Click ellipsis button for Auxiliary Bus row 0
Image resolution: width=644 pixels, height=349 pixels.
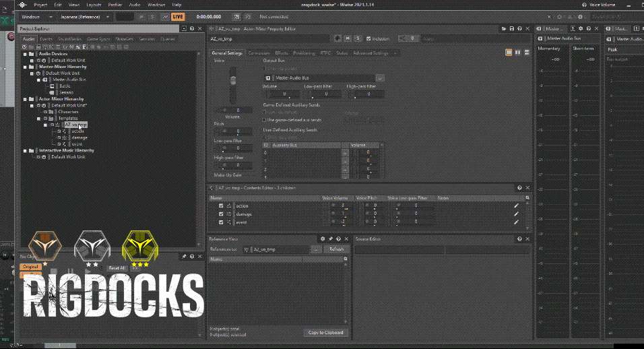(345, 152)
